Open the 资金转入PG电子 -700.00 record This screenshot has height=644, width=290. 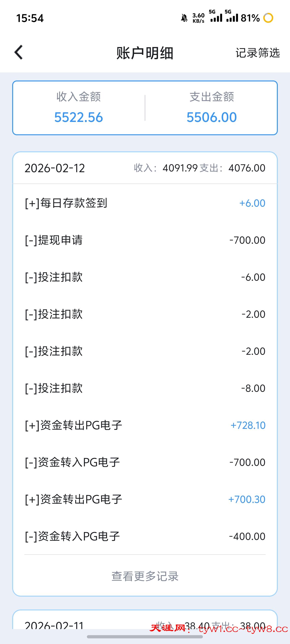pyautogui.click(x=145, y=462)
